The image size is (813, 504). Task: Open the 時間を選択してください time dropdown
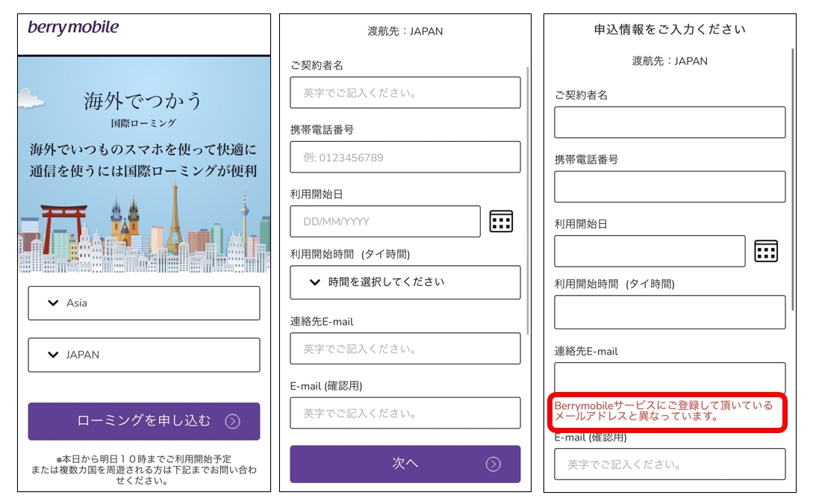[405, 282]
